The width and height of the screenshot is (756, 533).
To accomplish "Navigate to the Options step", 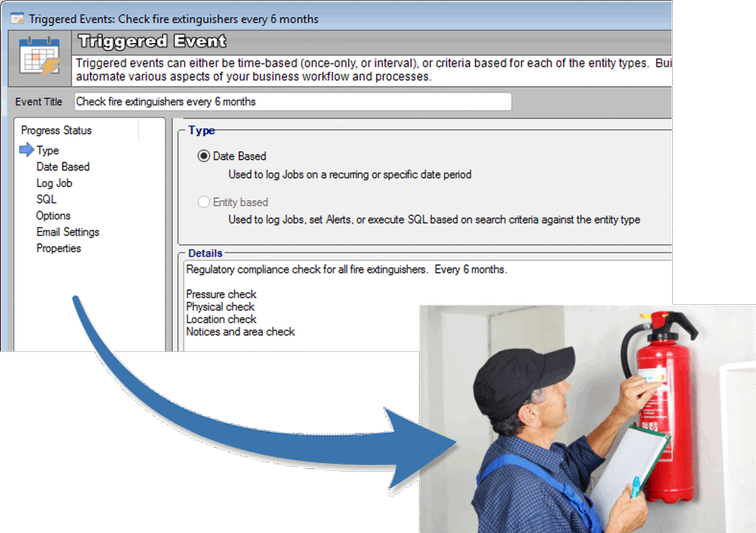I will tap(53, 216).
